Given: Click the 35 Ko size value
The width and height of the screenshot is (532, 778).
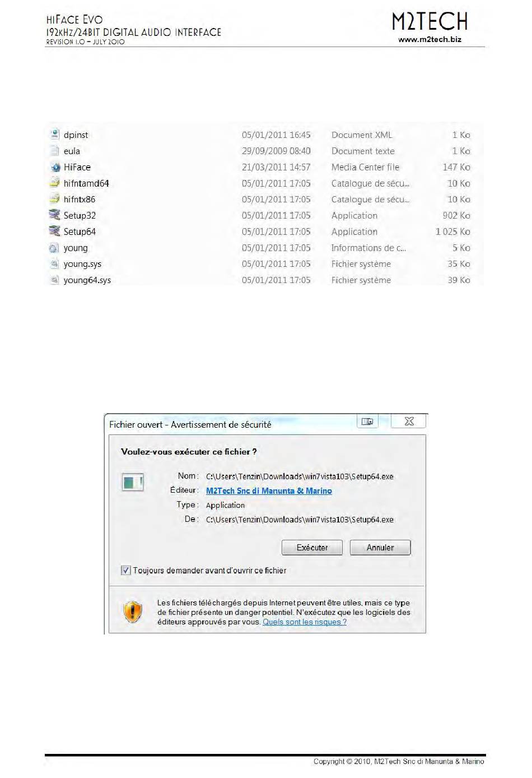Looking at the screenshot, I should tap(459, 264).
